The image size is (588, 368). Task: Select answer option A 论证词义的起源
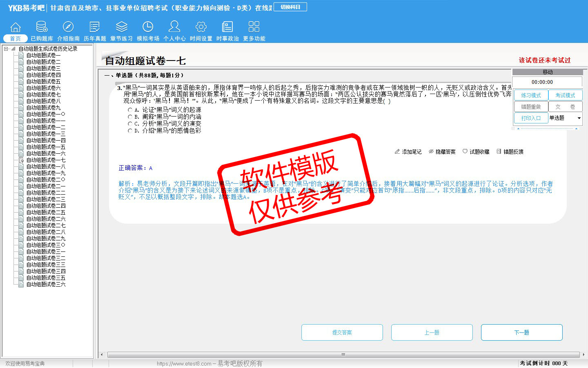pos(130,110)
